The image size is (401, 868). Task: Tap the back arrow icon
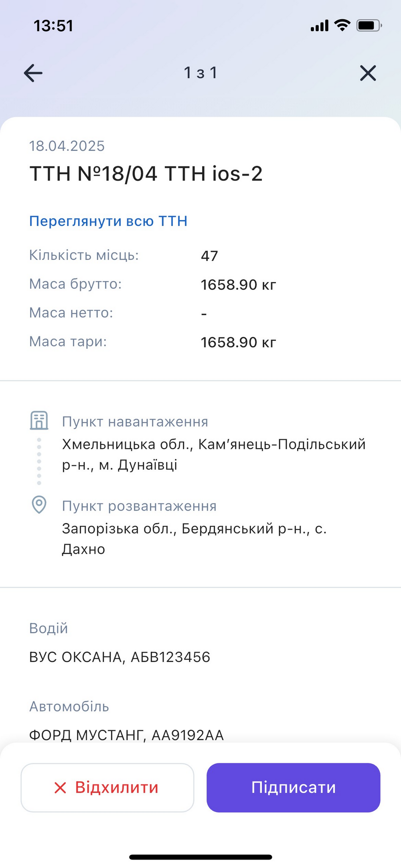coord(33,73)
